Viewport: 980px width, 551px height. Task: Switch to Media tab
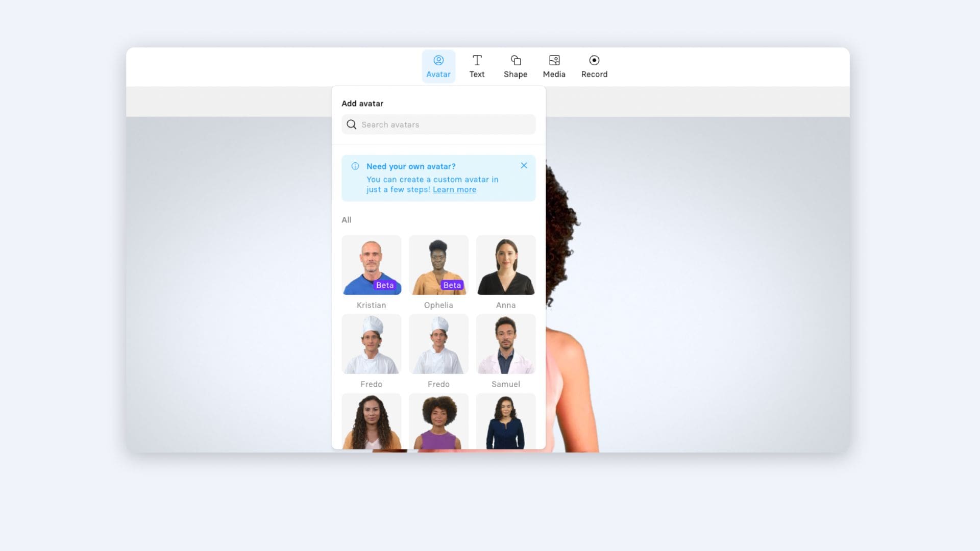tap(554, 66)
